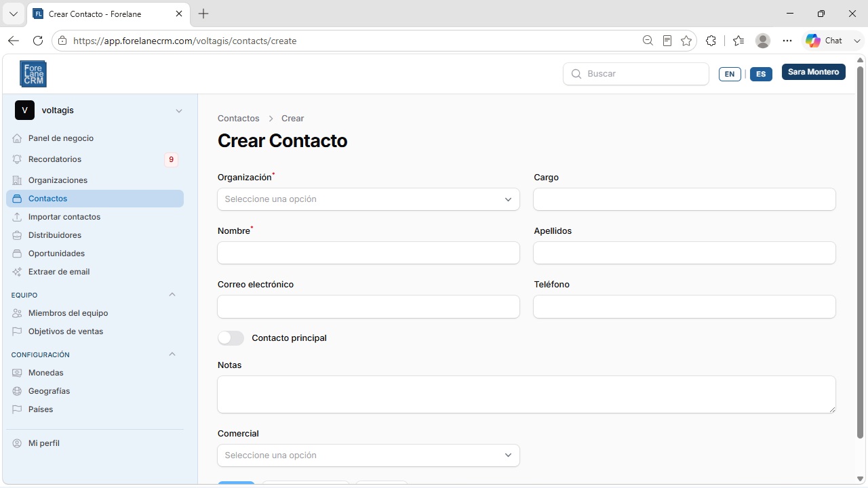Click the browser profile avatar icon

pyautogui.click(x=763, y=41)
